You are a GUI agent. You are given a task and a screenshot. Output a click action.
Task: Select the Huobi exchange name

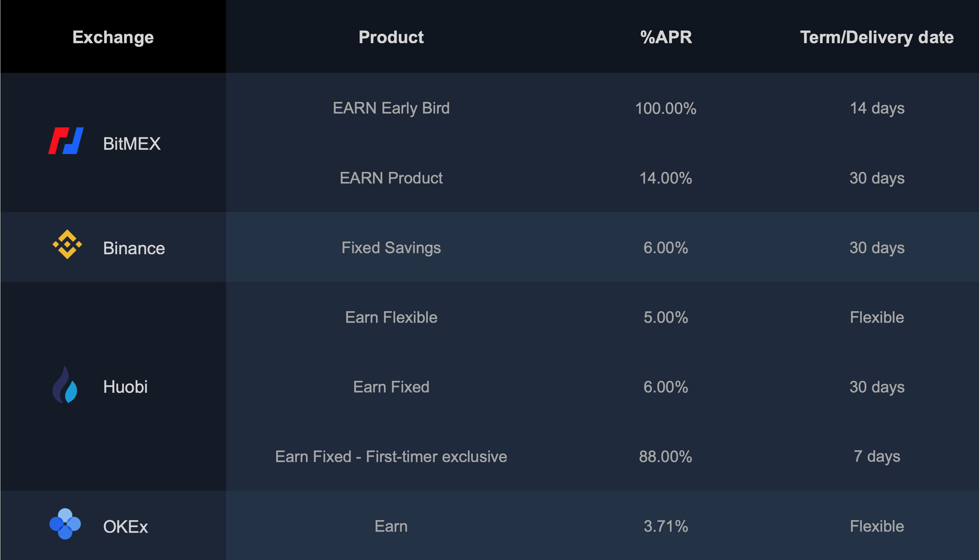click(125, 387)
